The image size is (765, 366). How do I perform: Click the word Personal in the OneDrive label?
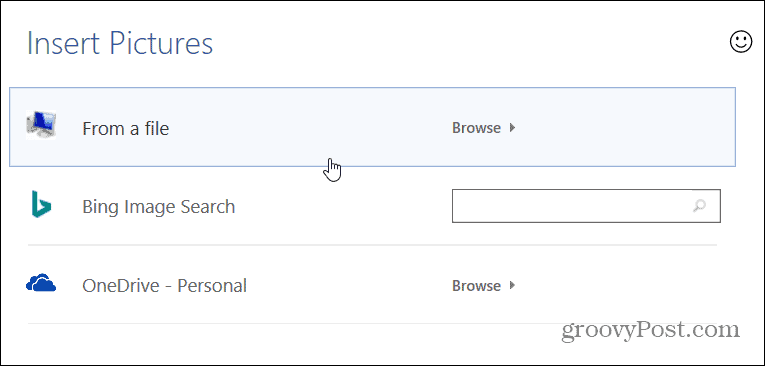(x=212, y=285)
